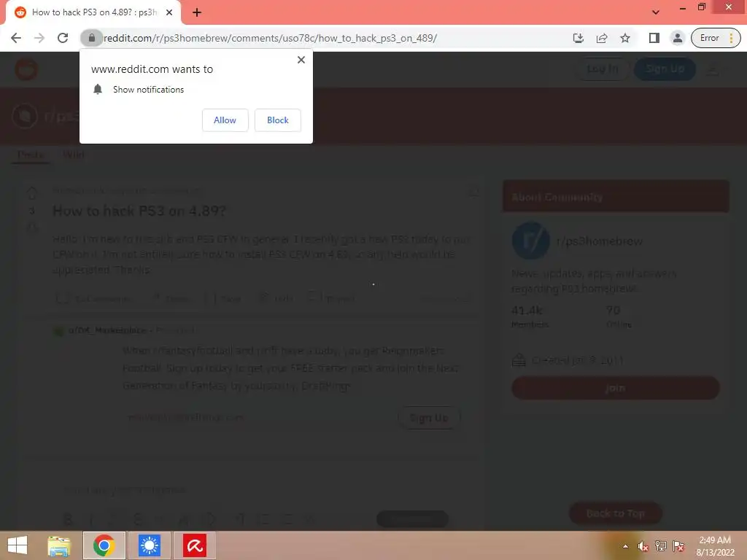Allow reddit notifications in the permission popup
The width and height of the screenshot is (747, 560).
225,120
